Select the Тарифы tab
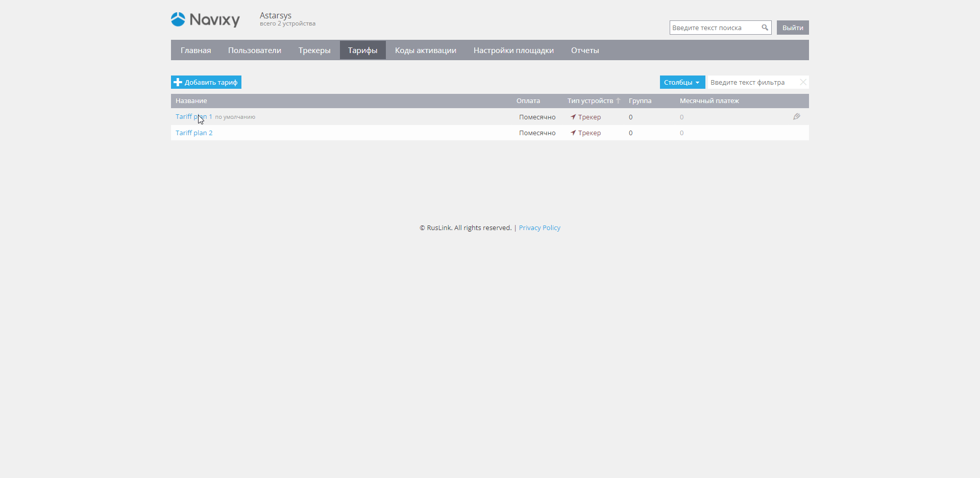The image size is (980, 478). (363, 50)
